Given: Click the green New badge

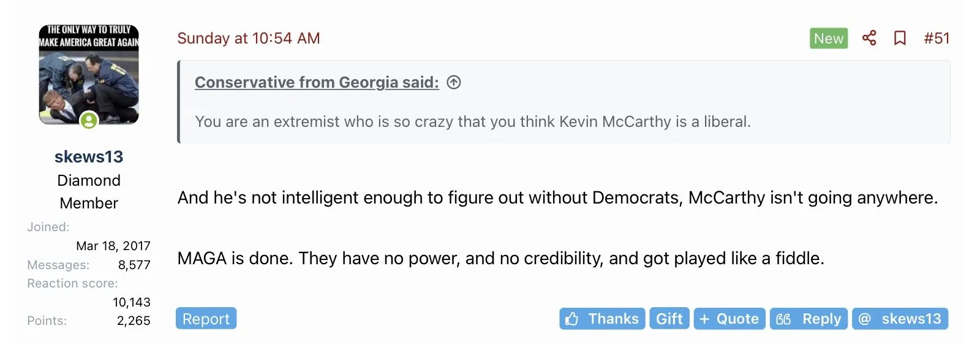Looking at the screenshot, I should pos(828,38).
